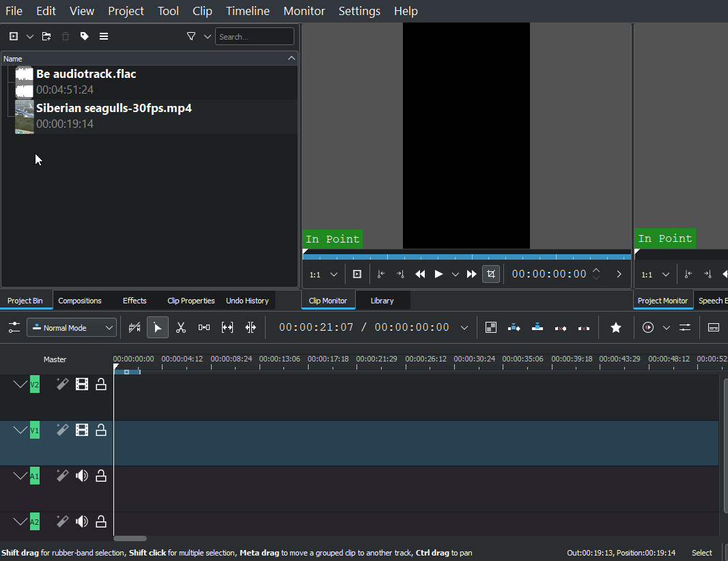Switch to the Effects tab
Image resolution: width=728 pixels, height=561 pixels.
tap(135, 301)
